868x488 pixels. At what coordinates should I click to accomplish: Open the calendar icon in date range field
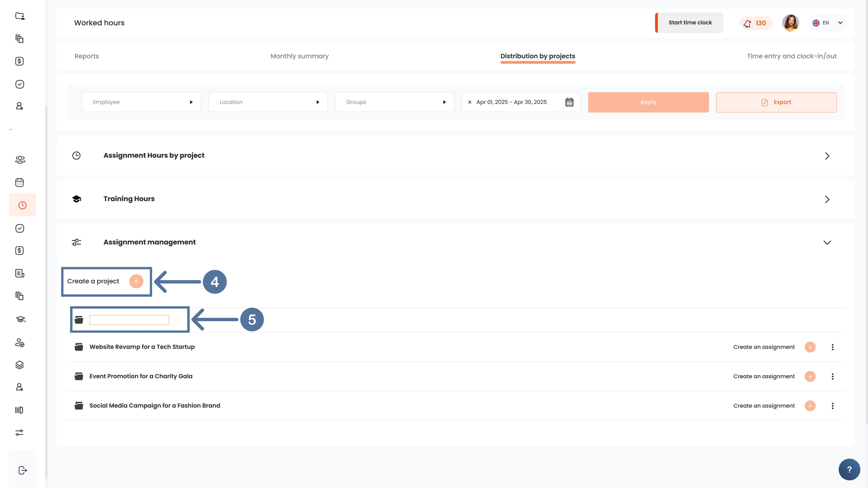[569, 102]
